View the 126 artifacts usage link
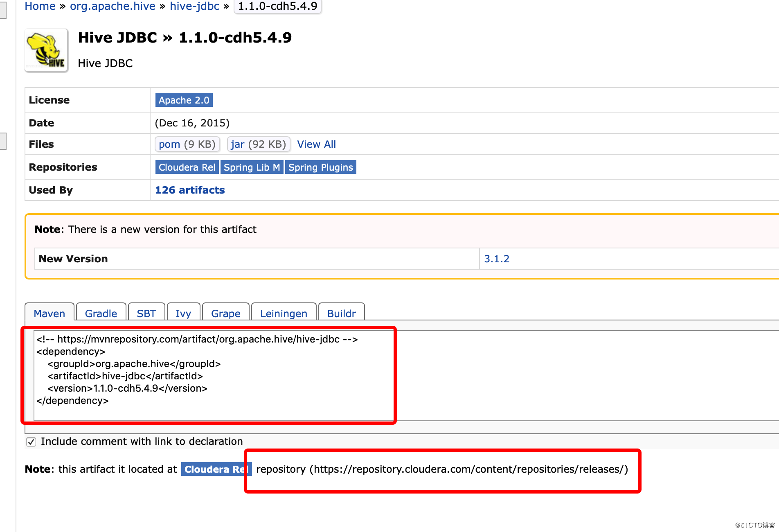Image resolution: width=779 pixels, height=532 pixels. (190, 190)
